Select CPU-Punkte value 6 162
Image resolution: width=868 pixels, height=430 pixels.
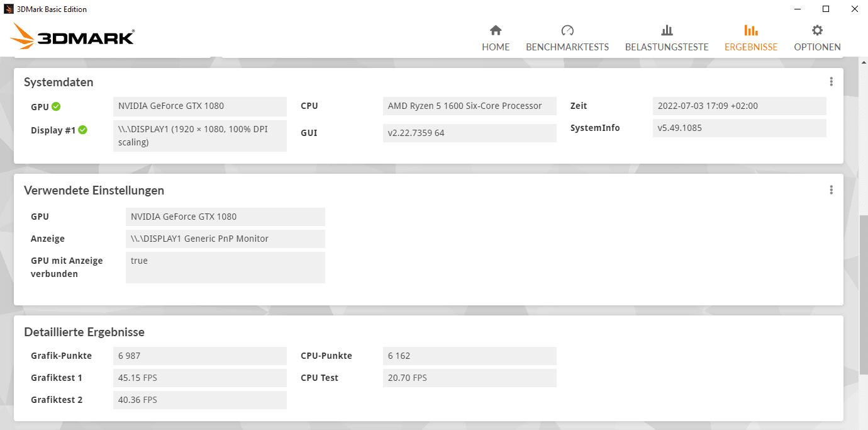[x=470, y=356]
